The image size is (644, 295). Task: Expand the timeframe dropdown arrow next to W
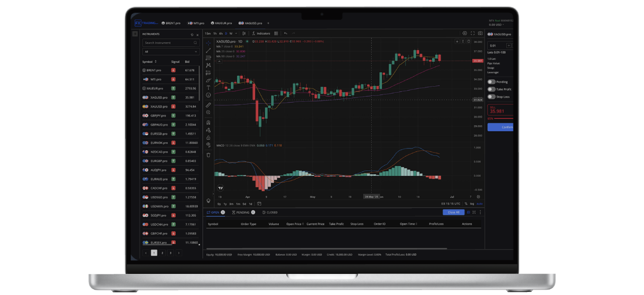pyautogui.click(x=236, y=33)
